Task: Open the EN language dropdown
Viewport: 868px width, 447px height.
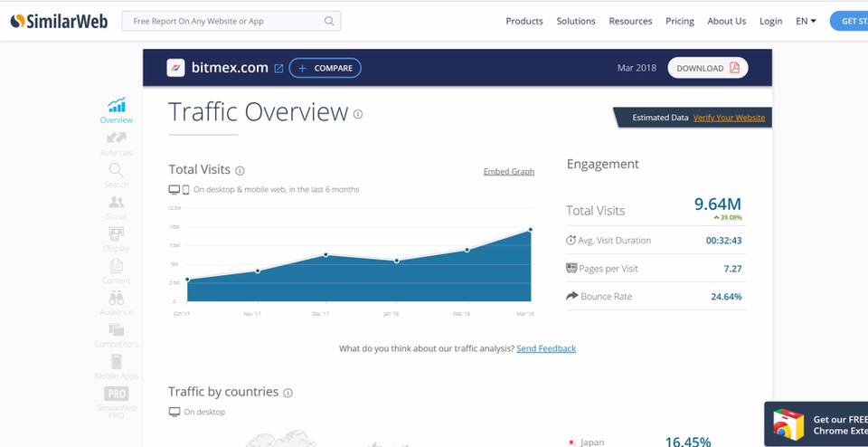Action: tap(806, 21)
